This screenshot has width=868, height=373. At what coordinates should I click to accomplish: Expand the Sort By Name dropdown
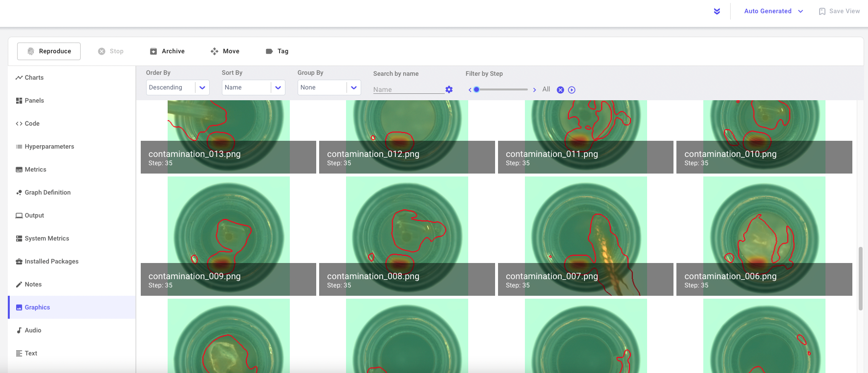coord(253,88)
